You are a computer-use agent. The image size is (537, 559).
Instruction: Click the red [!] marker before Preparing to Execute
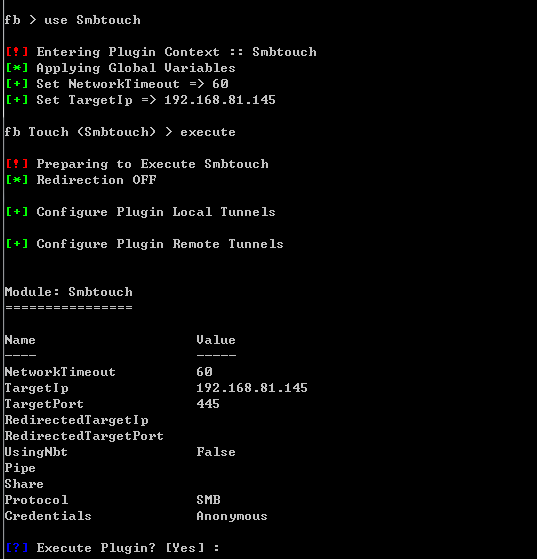pos(17,164)
